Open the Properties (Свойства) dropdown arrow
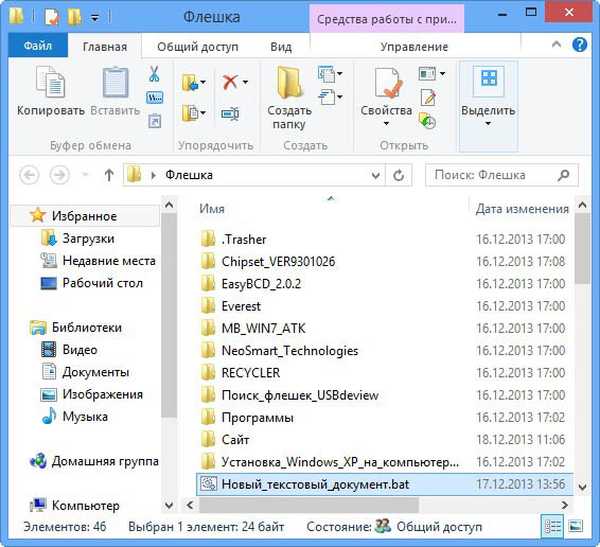 386,123
